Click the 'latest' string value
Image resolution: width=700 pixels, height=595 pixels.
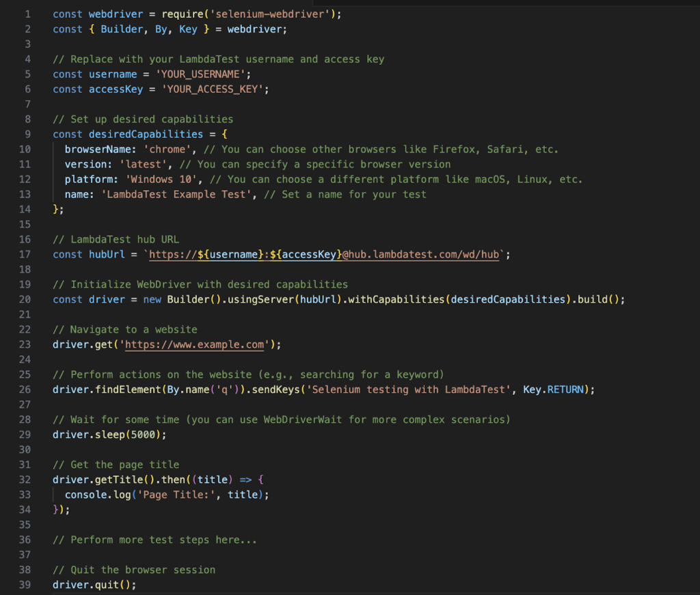click(143, 165)
